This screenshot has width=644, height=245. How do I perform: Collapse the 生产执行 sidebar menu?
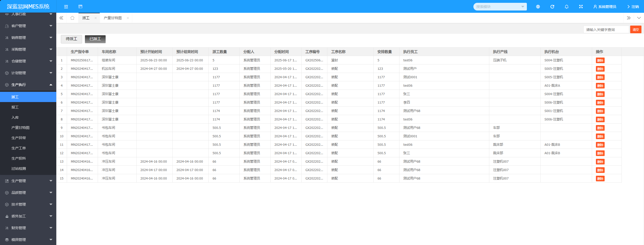point(28,85)
